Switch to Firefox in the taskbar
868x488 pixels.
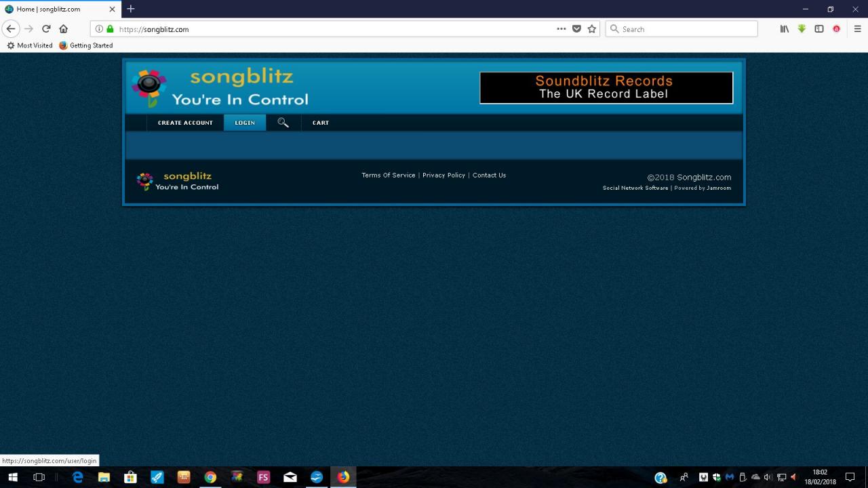pos(343,477)
